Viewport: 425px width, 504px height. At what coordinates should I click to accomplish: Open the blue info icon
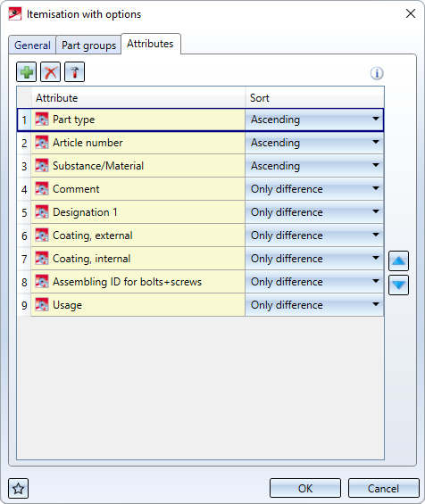(377, 73)
